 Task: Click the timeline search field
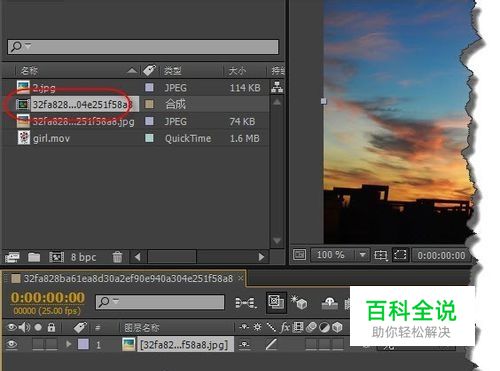[160, 302]
